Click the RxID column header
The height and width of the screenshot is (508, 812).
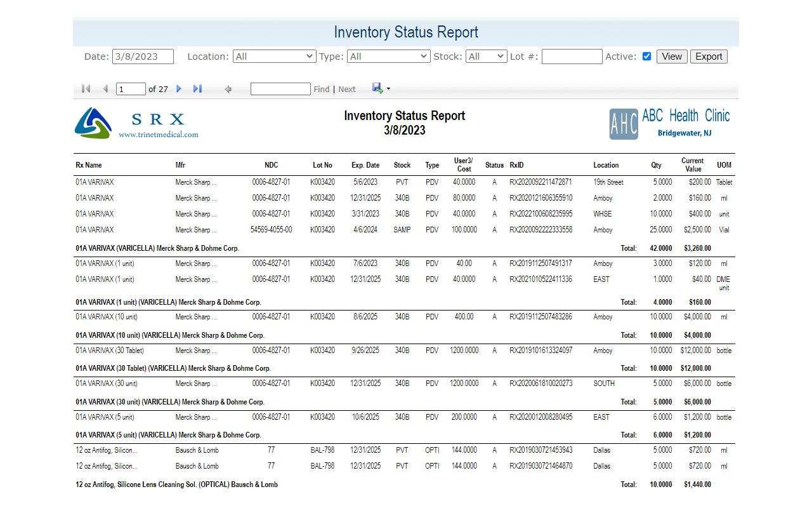[x=517, y=165]
